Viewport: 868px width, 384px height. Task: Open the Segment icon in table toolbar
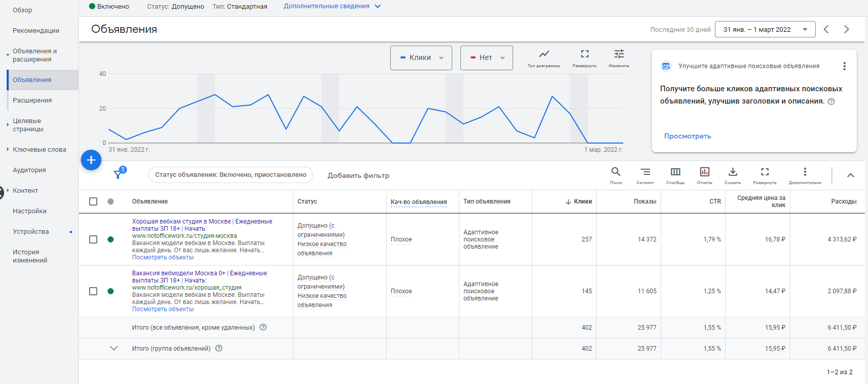[x=645, y=172]
